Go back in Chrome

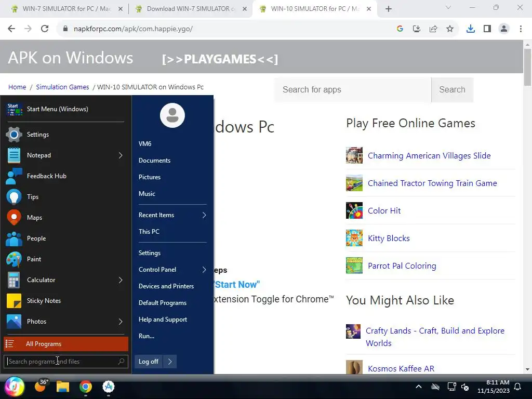click(x=11, y=29)
